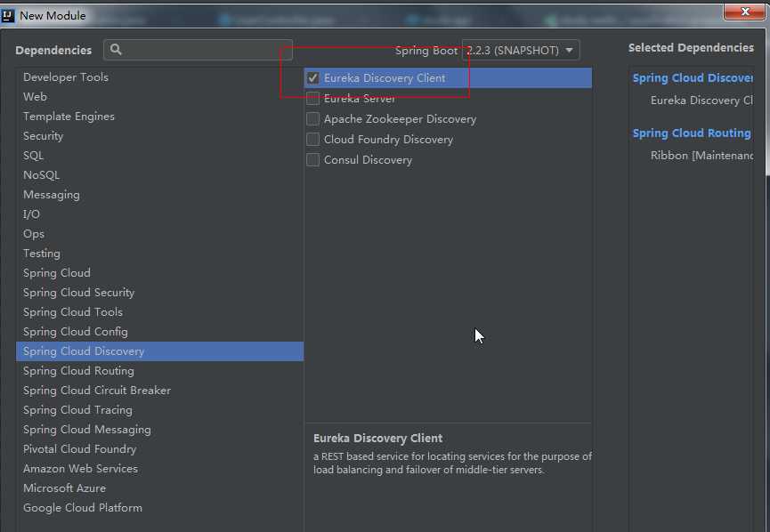Image resolution: width=770 pixels, height=532 pixels.
Task: Choose Spring Cloud Messaging category
Action: tap(159, 430)
